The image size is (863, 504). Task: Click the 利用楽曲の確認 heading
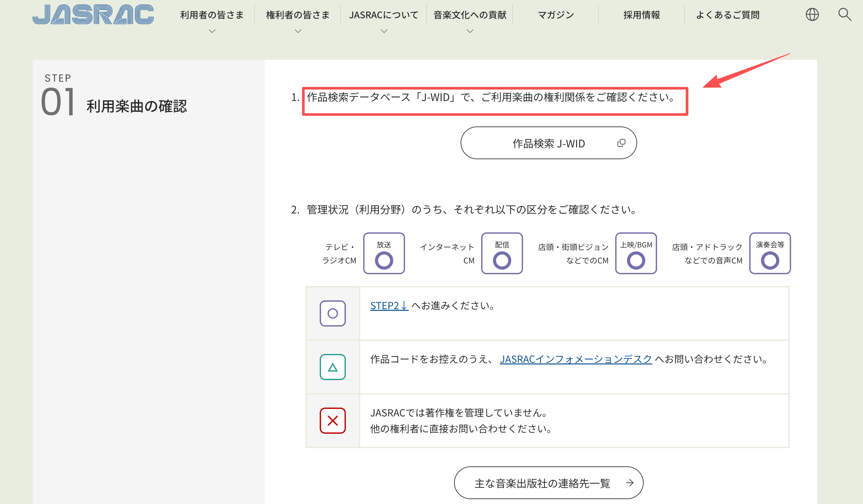click(137, 106)
